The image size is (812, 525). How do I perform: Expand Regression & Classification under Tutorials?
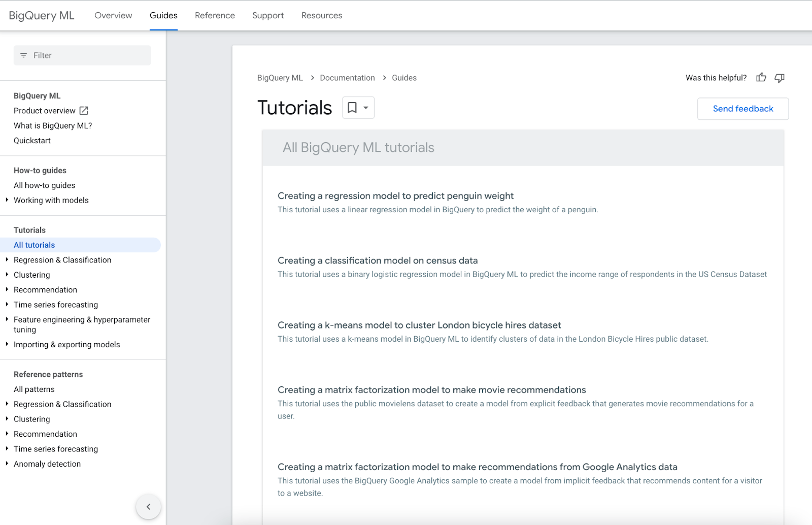click(x=7, y=259)
